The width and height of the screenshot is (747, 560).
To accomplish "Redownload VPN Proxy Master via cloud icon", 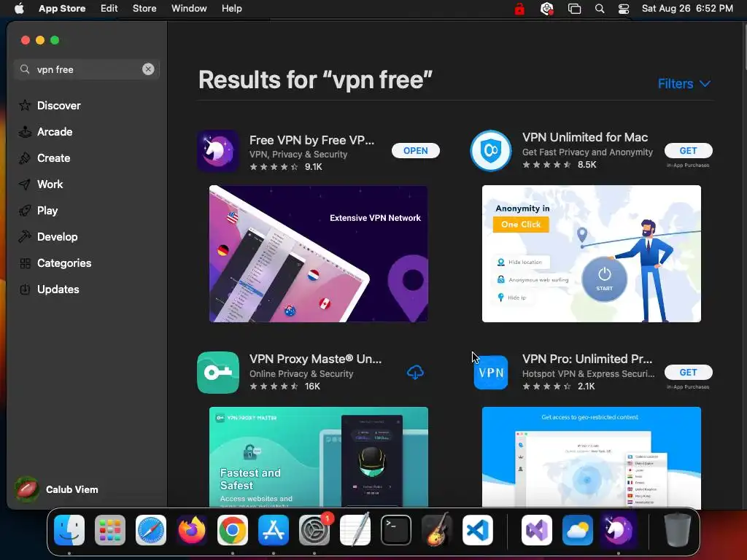I will [x=415, y=373].
